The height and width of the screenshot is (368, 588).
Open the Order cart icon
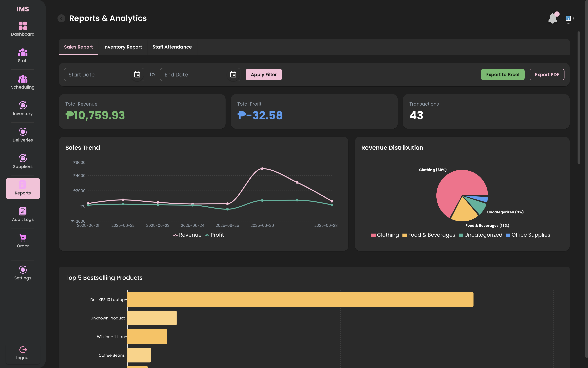click(x=23, y=238)
